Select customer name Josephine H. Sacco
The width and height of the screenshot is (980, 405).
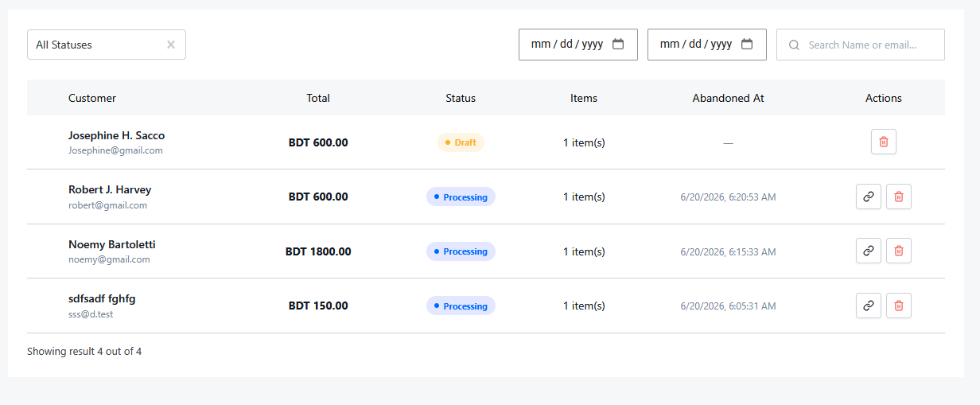(x=116, y=135)
